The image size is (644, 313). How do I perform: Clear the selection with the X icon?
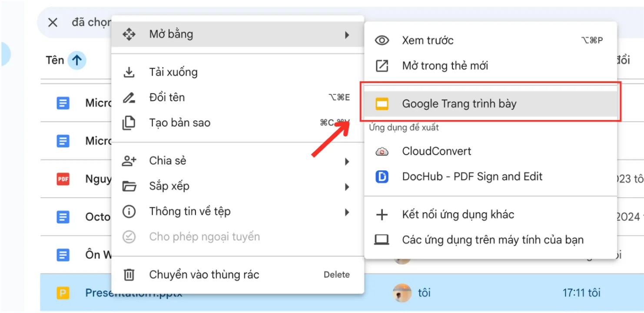click(53, 22)
